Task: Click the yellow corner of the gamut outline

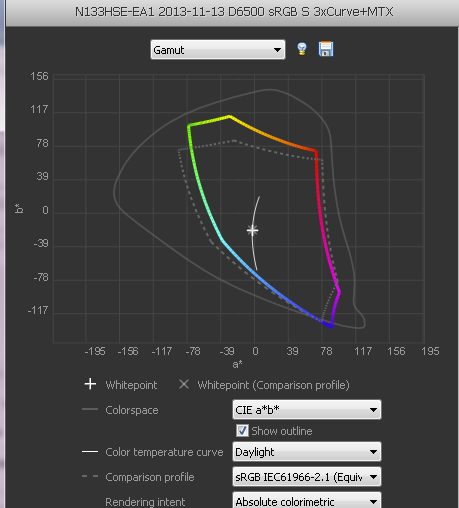Action: tap(230, 116)
